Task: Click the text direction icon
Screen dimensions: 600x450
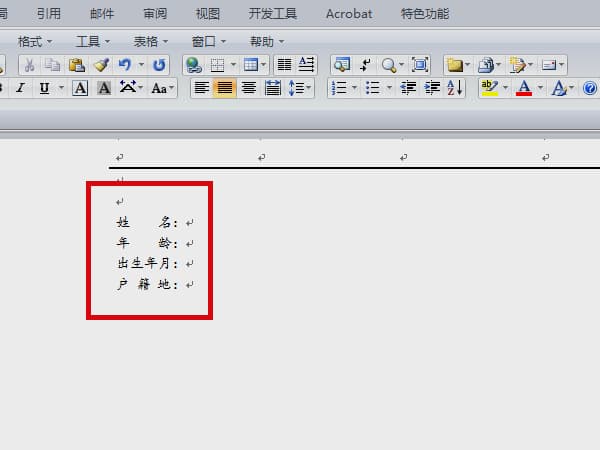Action: coord(307,65)
